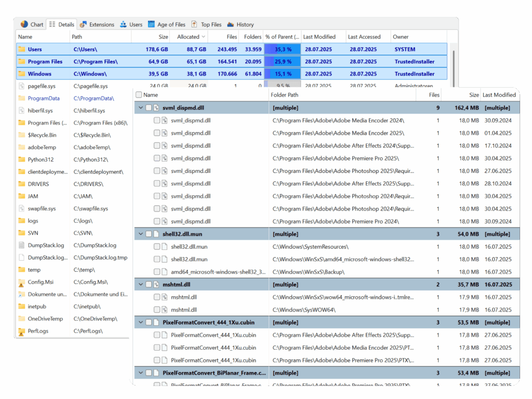Click the Config.Msi warning folder icon
Image resolution: width=532 pixels, height=399 pixels.
(22, 282)
